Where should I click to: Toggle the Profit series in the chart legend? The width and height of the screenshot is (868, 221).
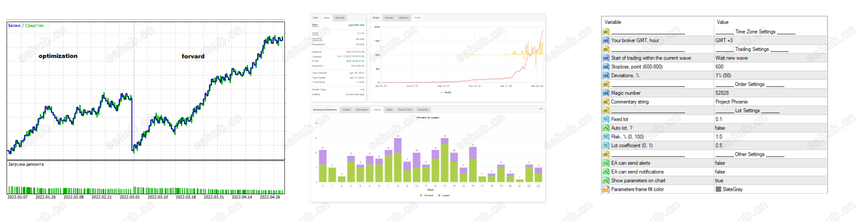pyautogui.click(x=446, y=92)
